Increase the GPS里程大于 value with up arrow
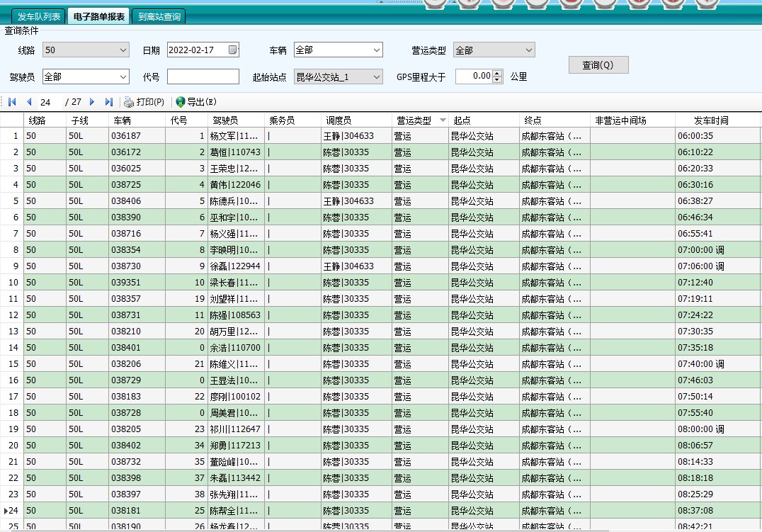 [x=497, y=73]
